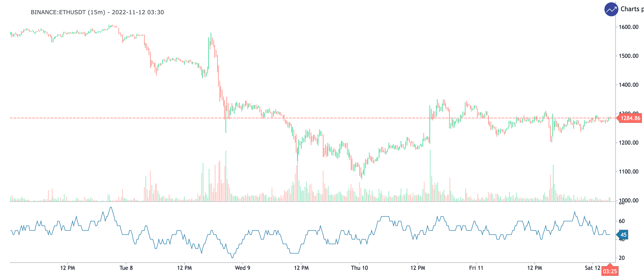Screen dimensions: 644x278
Task: Jump to the Thu 10 date label
Action: point(359,268)
